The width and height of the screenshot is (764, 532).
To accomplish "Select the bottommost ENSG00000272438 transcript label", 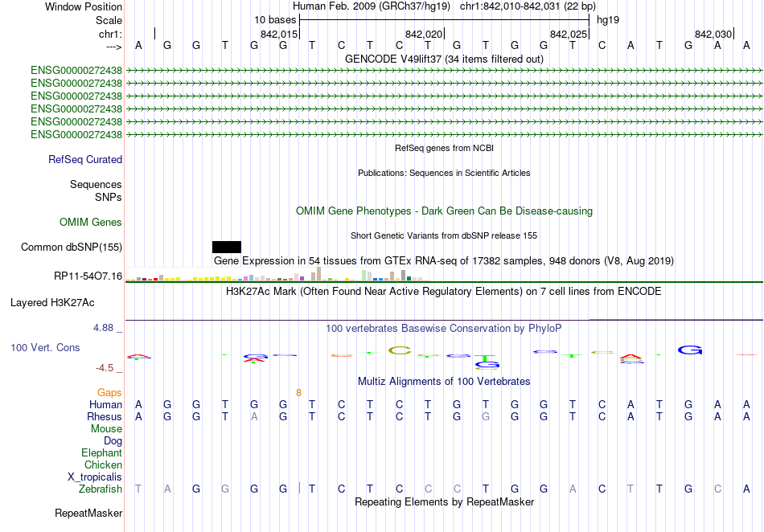I will (x=76, y=135).
